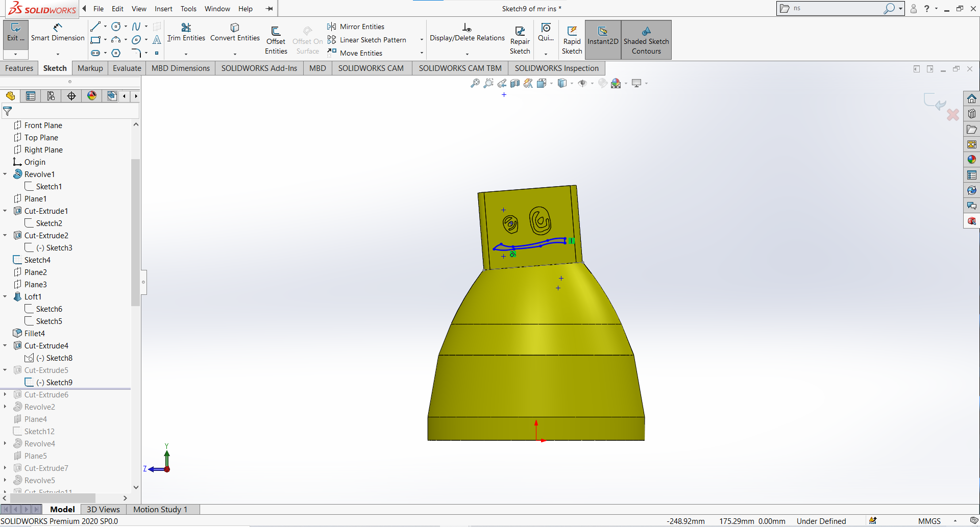Screen dimensions: 980x527
Task: Expand the Revolve2 feature node
Action: point(5,407)
